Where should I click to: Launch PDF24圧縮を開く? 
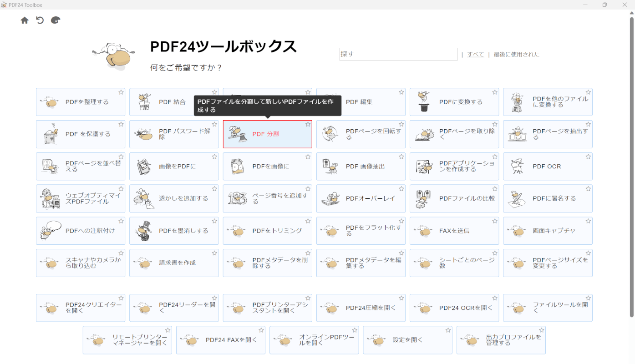[x=361, y=308]
